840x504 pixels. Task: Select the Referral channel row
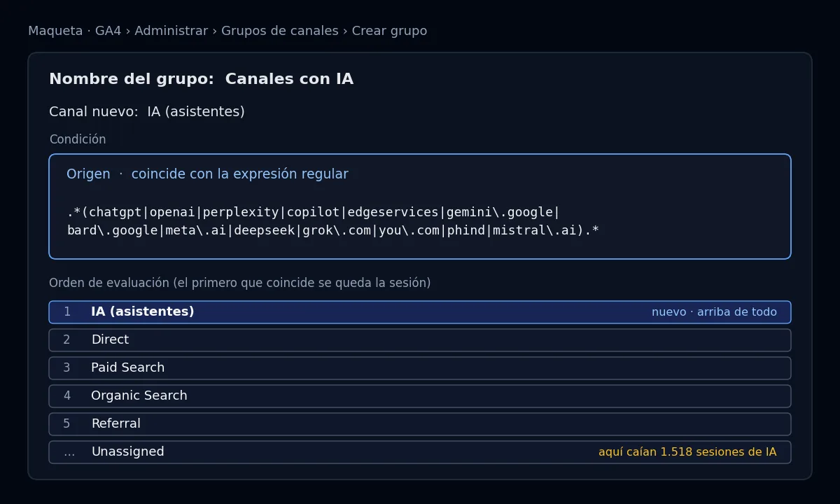tap(420, 424)
